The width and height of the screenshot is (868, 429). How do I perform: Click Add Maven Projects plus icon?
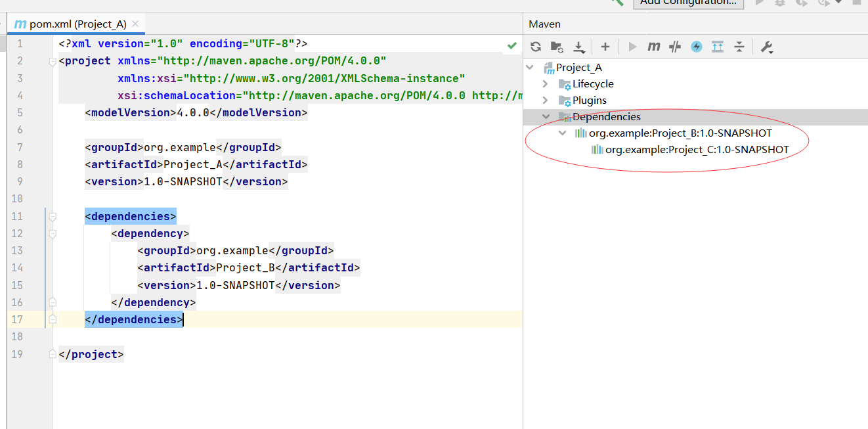coord(605,47)
